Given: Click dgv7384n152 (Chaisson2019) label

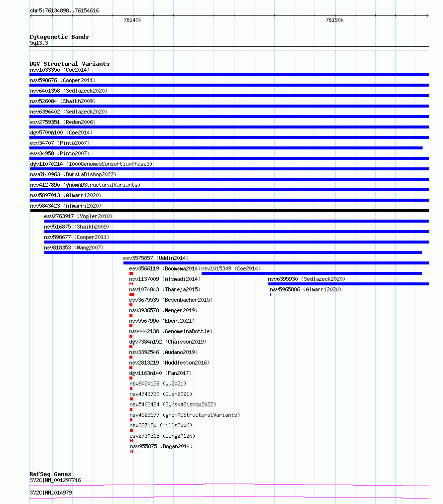Looking at the screenshot, I should click(x=168, y=342).
